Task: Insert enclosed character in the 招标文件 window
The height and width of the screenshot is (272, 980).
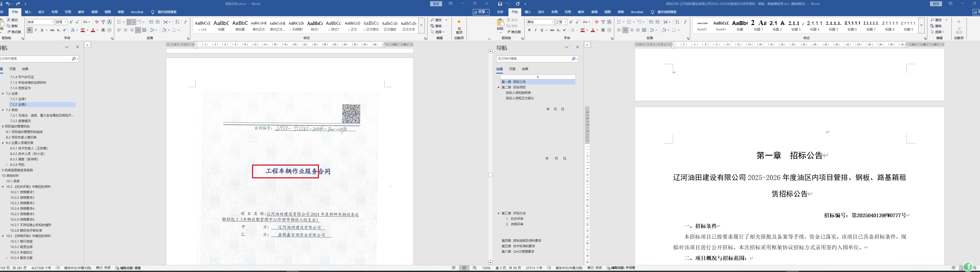Action: [x=610, y=30]
